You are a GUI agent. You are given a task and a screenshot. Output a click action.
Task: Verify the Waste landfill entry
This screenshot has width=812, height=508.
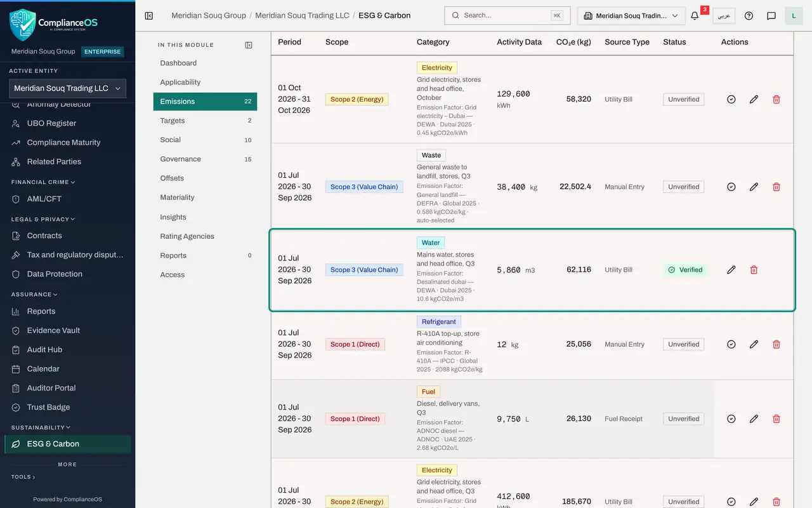(731, 187)
